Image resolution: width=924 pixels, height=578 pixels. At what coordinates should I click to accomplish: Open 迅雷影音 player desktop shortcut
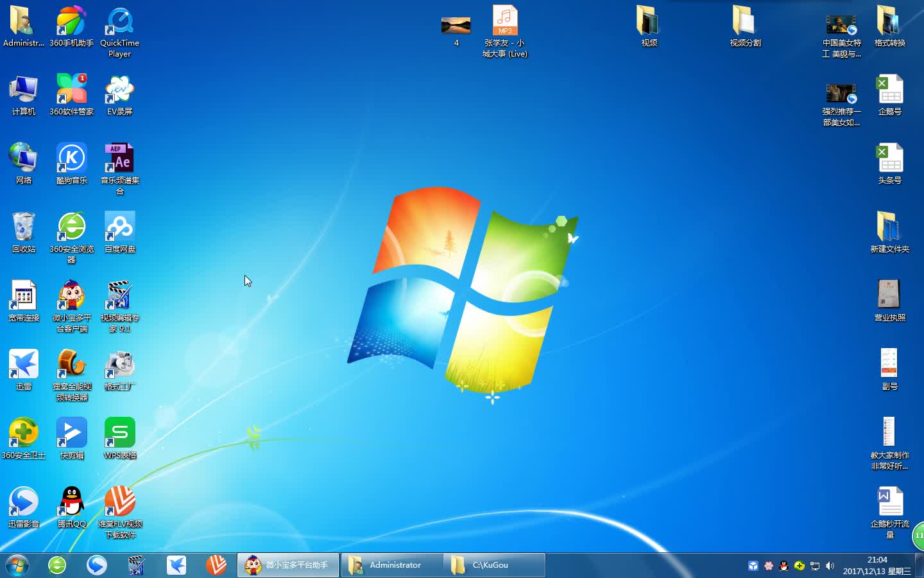tap(24, 507)
